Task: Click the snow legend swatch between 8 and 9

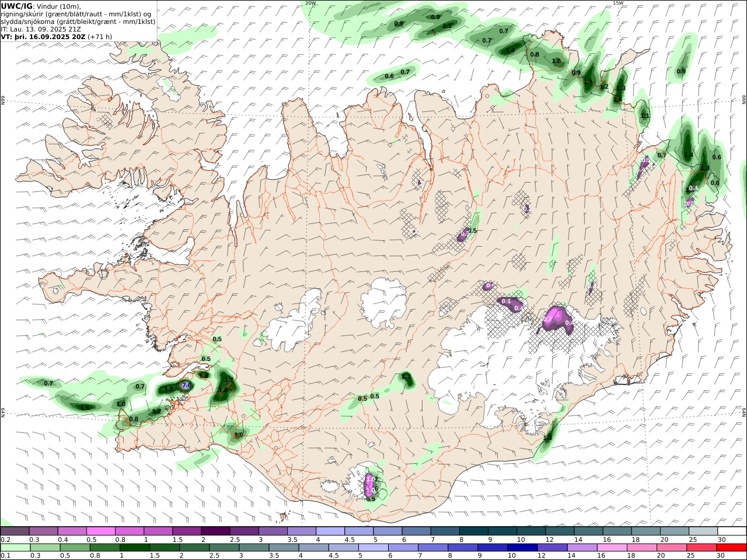Action: point(473,531)
